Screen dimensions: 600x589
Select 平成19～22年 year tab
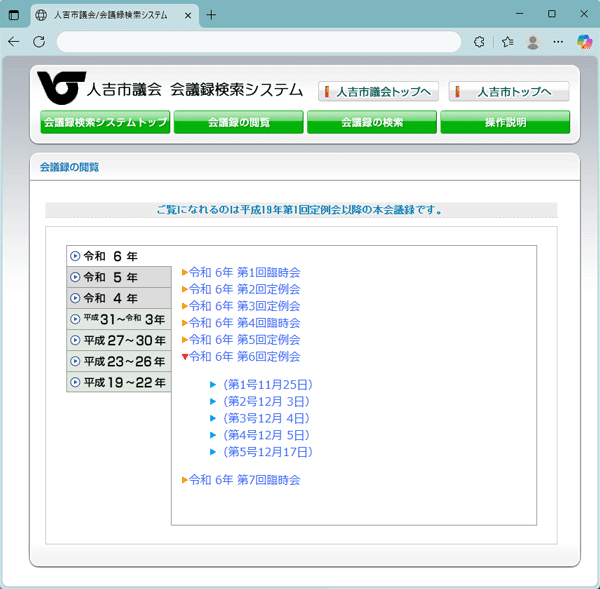[119, 382]
